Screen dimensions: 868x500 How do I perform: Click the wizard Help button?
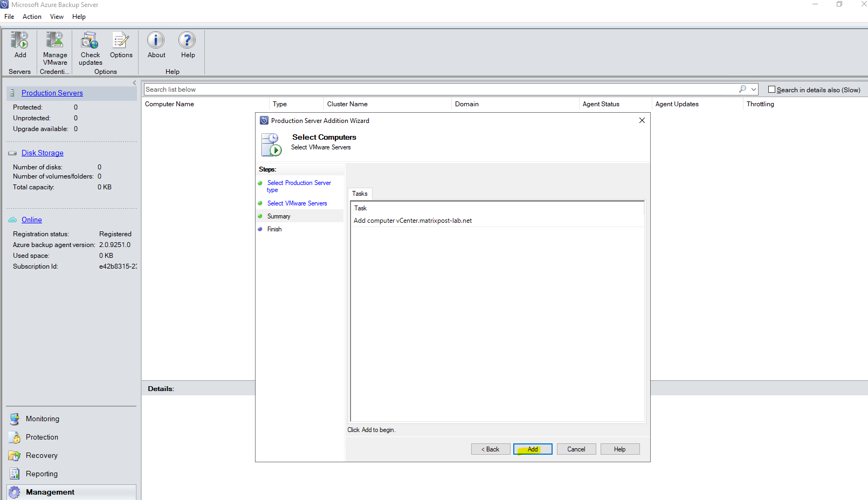tap(620, 449)
